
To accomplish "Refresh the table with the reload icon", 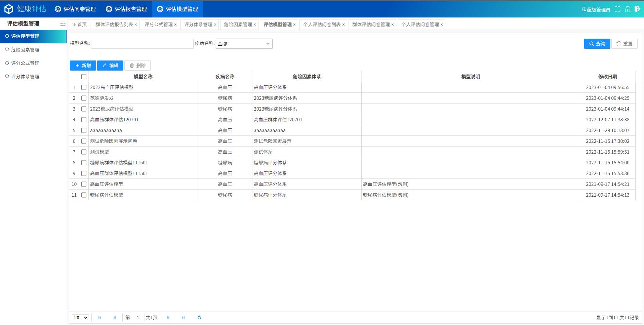I will click(199, 318).
